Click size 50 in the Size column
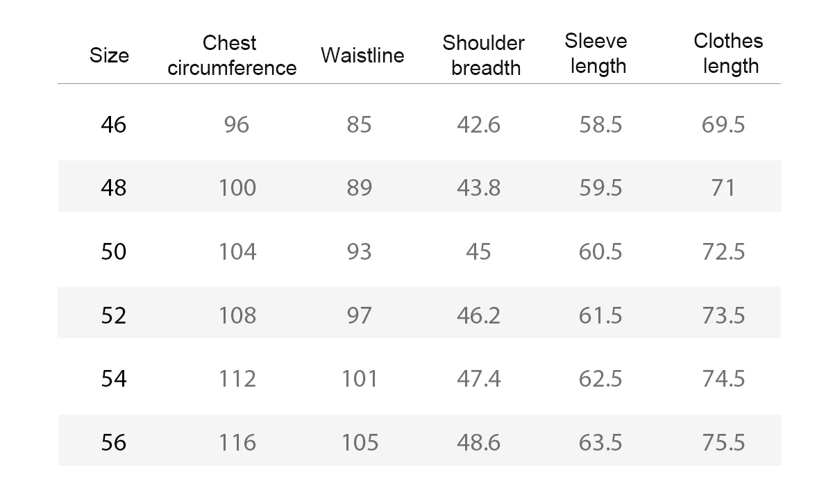The width and height of the screenshot is (833, 504). click(x=114, y=251)
